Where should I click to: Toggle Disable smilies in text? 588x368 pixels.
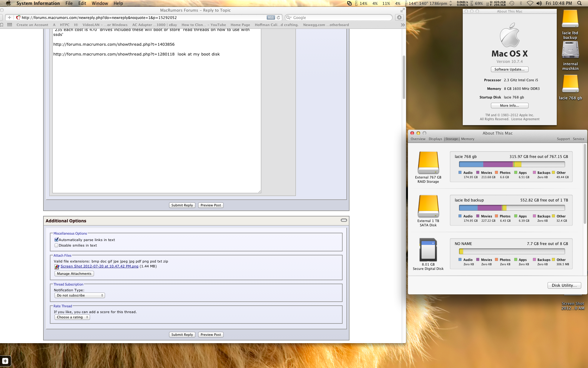(x=56, y=245)
